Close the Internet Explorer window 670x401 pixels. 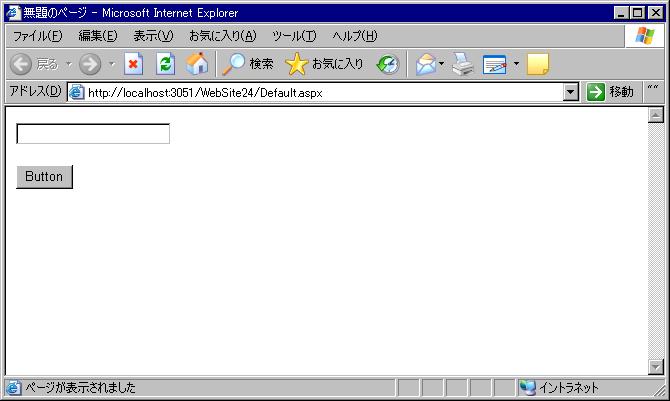click(656, 13)
